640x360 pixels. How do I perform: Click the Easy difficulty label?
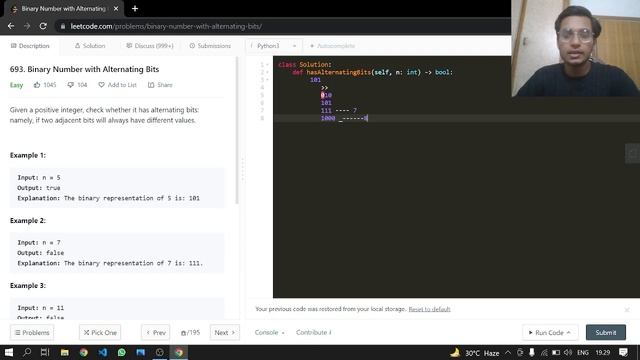click(x=16, y=85)
